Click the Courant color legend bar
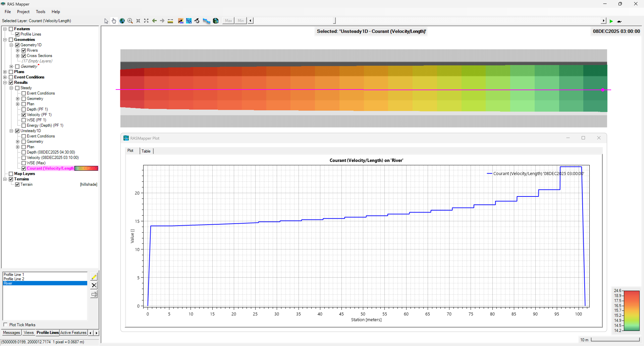Screen dimensions: 644x346 tap(632, 310)
